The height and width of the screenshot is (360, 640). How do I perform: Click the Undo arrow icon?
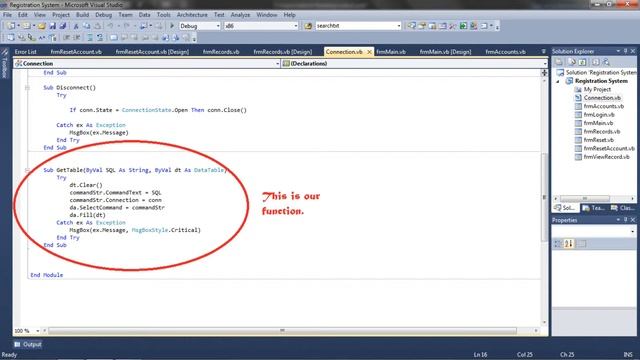click(110, 26)
